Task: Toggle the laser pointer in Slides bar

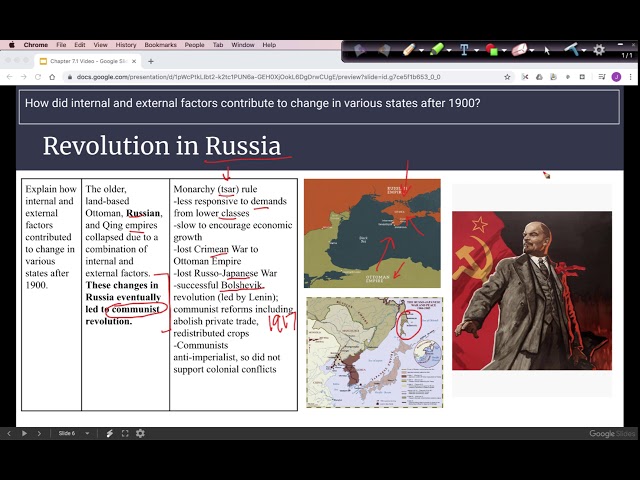Action: tap(109, 433)
